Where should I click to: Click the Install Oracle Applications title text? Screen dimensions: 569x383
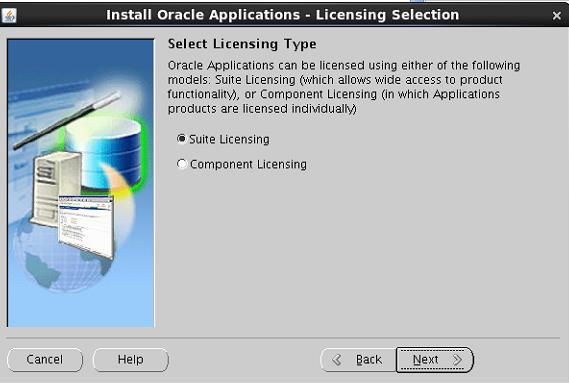[x=282, y=15]
